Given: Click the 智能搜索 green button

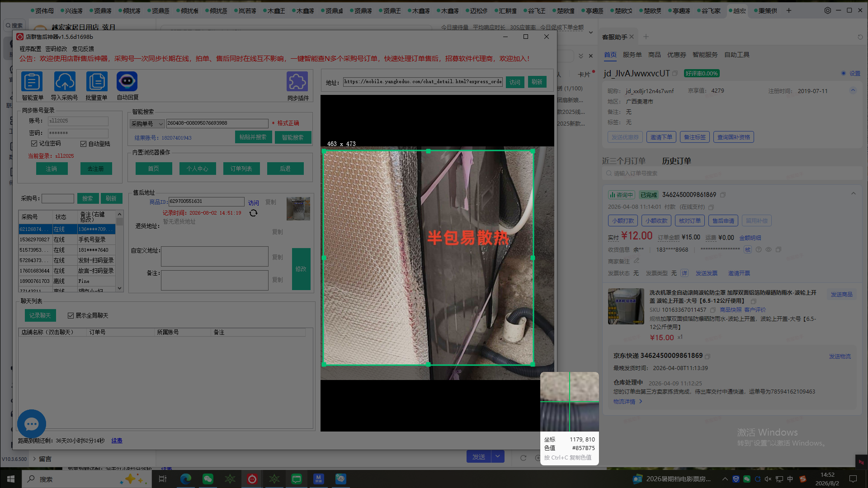Looking at the screenshot, I should tap(293, 137).
